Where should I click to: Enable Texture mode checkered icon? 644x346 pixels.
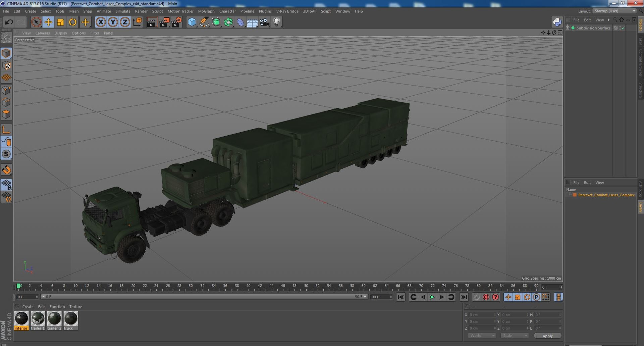coord(6,65)
